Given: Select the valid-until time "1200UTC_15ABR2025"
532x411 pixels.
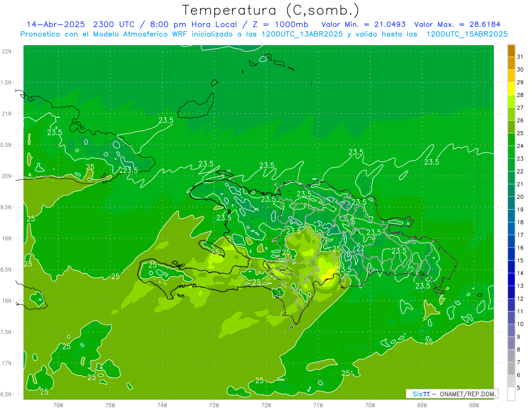Looking at the screenshot, I should click(467, 34).
